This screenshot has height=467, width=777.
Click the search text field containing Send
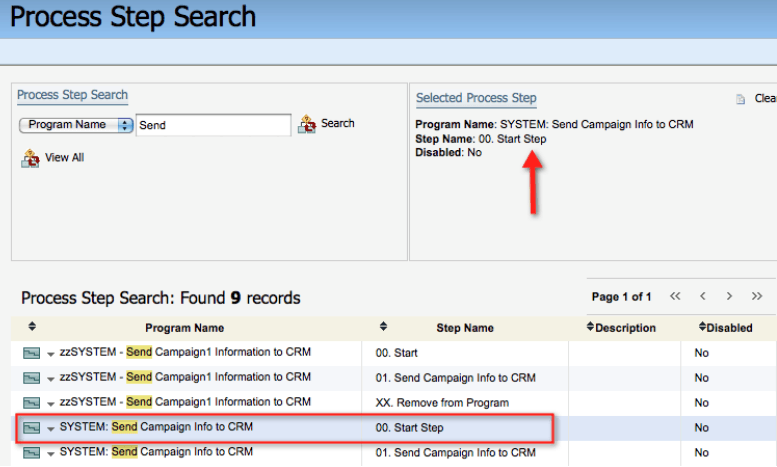coord(214,125)
